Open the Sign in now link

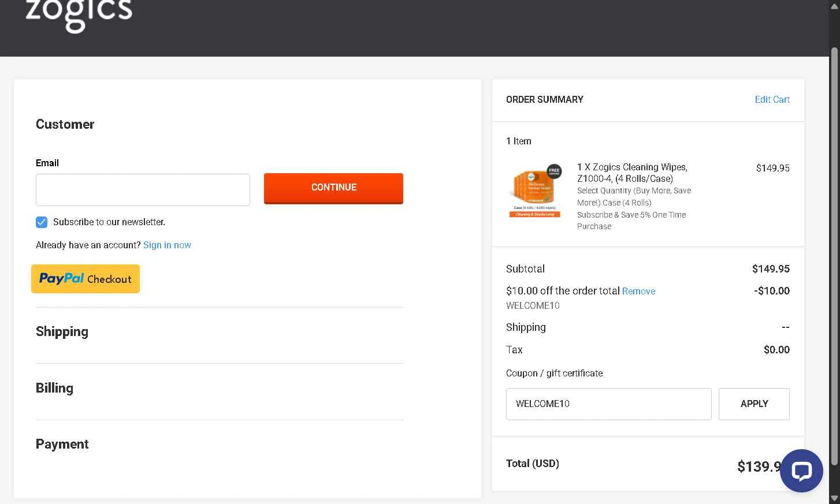click(x=167, y=245)
